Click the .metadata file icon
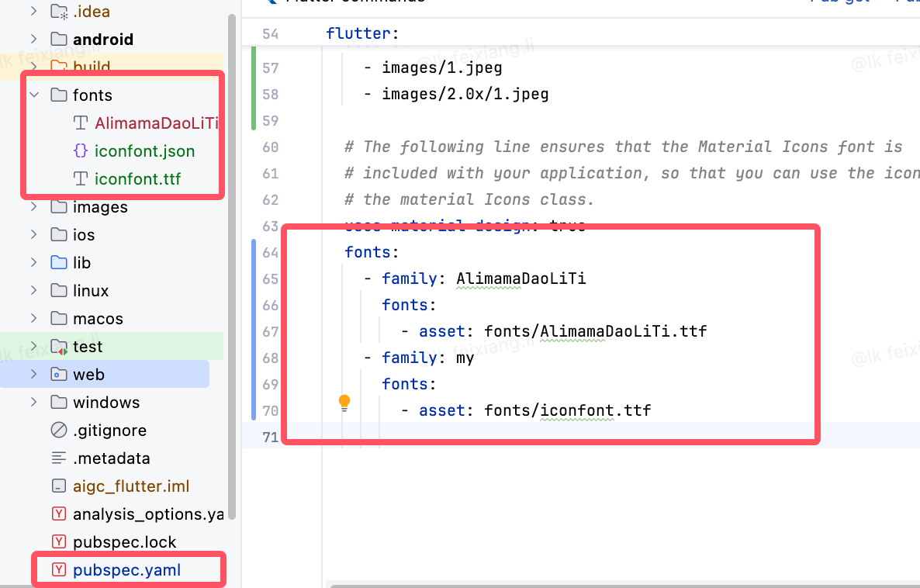This screenshot has height=588, width=920. [x=59, y=458]
